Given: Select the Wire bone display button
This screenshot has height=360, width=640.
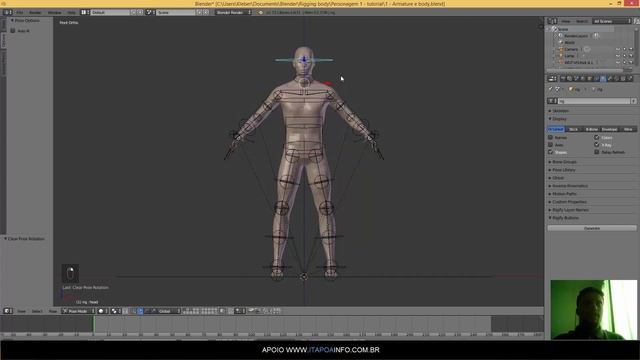Looking at the screenshot, I should pyautogui.click(x=628, y=129).
